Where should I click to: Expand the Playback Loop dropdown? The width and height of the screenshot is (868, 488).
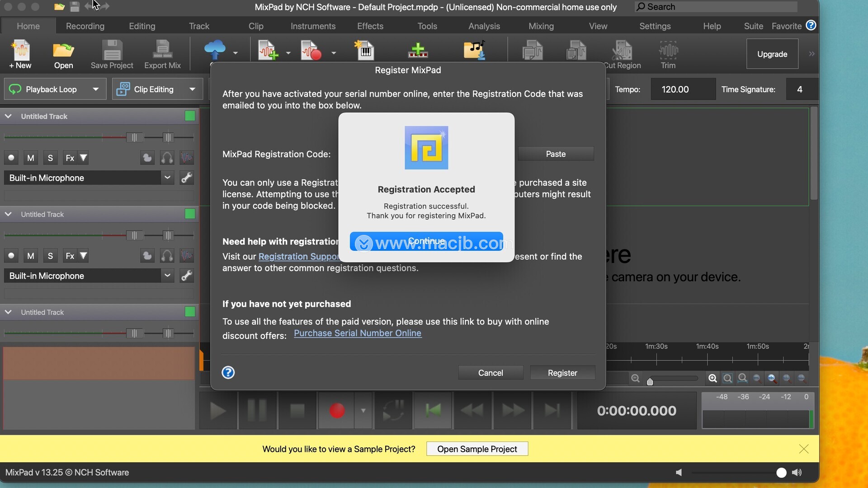(95, 89)
